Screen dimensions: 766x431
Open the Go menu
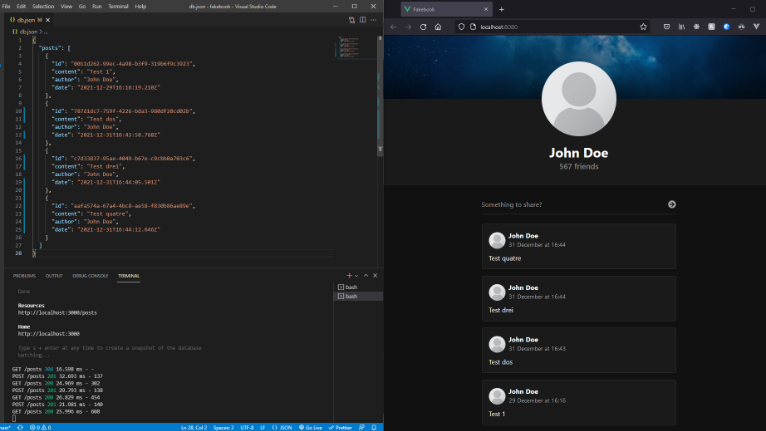click(82, 6)
